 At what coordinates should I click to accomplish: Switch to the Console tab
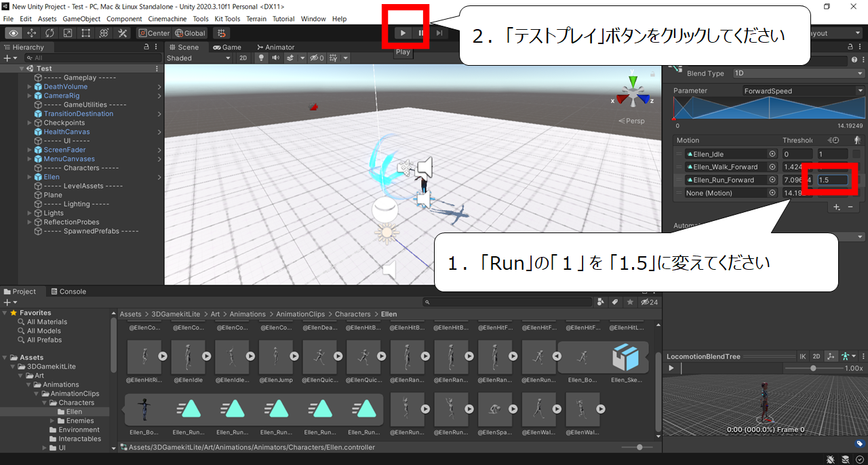coord(68,291)
